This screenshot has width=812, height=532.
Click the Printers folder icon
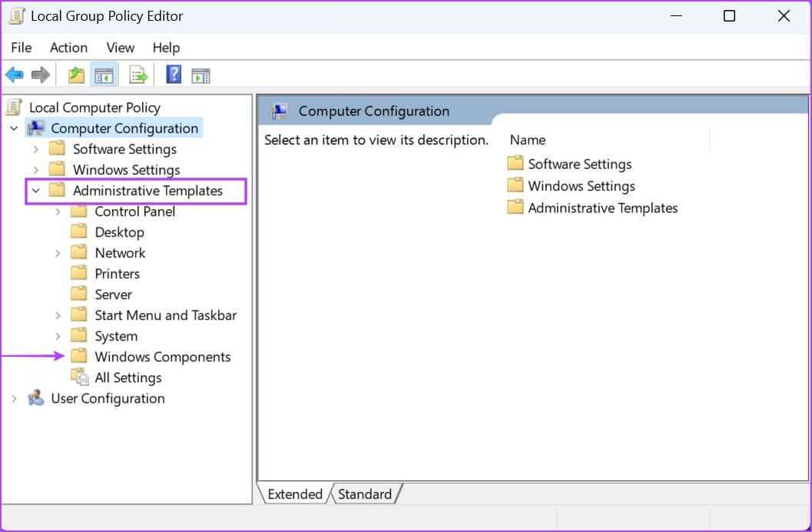tap(78, 273)
